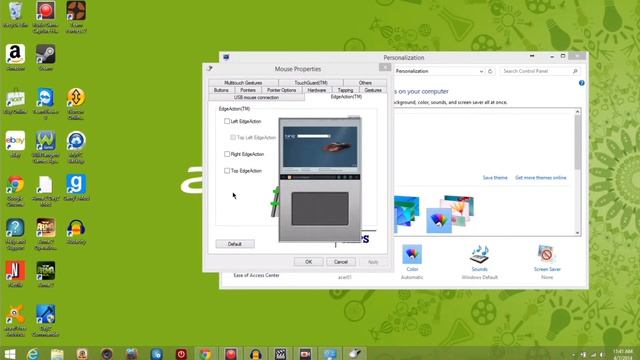Select the colorful fan theme thumbnail
Viewport: 640px width, 360px height.
(439, 221)
